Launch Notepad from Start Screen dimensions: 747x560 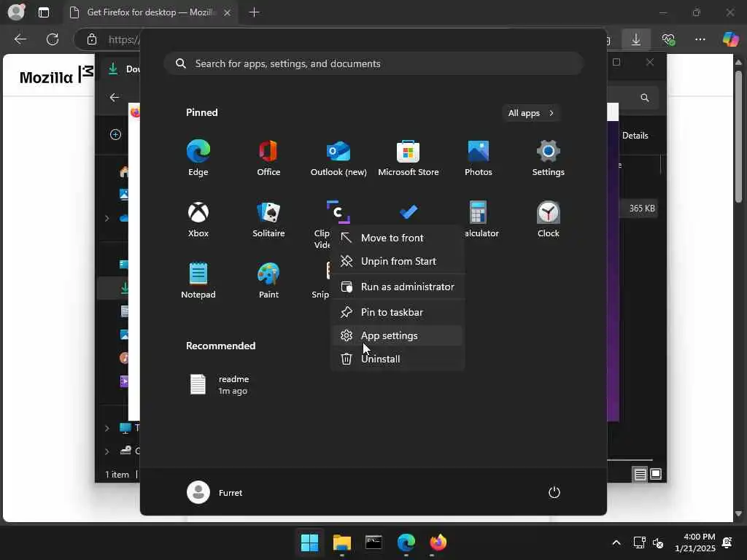[x=198, y=281]
